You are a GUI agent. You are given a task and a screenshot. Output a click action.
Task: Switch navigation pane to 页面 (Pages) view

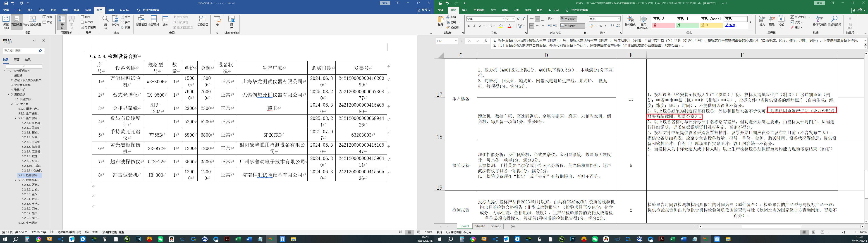17,60
